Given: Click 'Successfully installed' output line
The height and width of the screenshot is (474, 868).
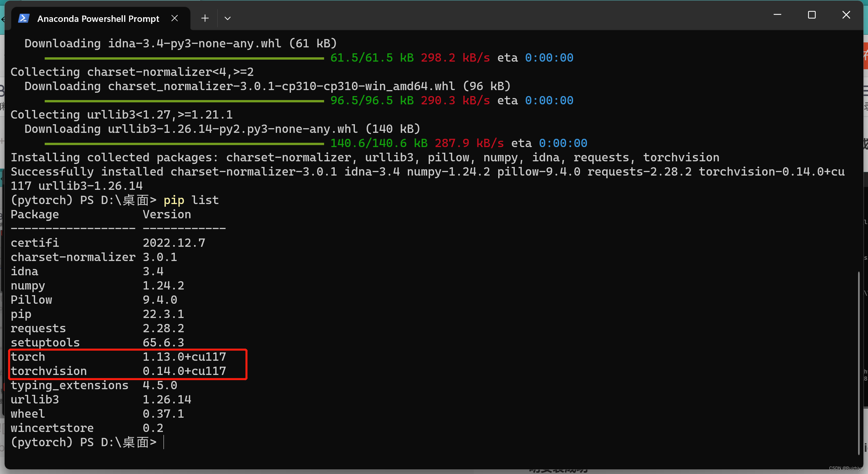Looking at the screenshot, I should coord(428,179).
